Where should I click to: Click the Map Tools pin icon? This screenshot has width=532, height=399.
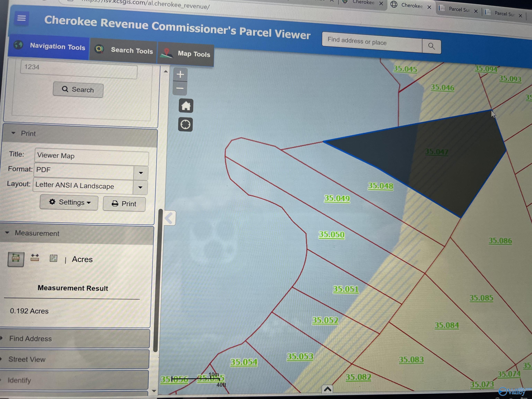167,53
